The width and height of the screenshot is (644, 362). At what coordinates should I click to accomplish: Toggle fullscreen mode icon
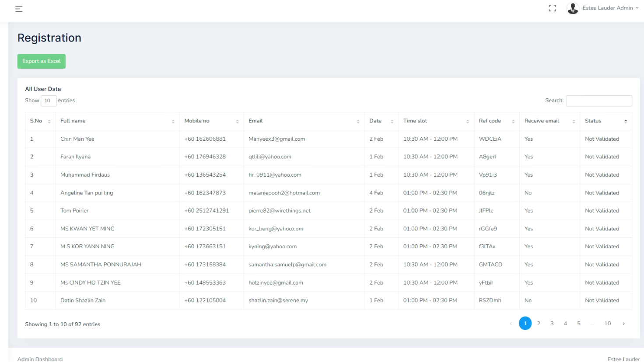553,8
